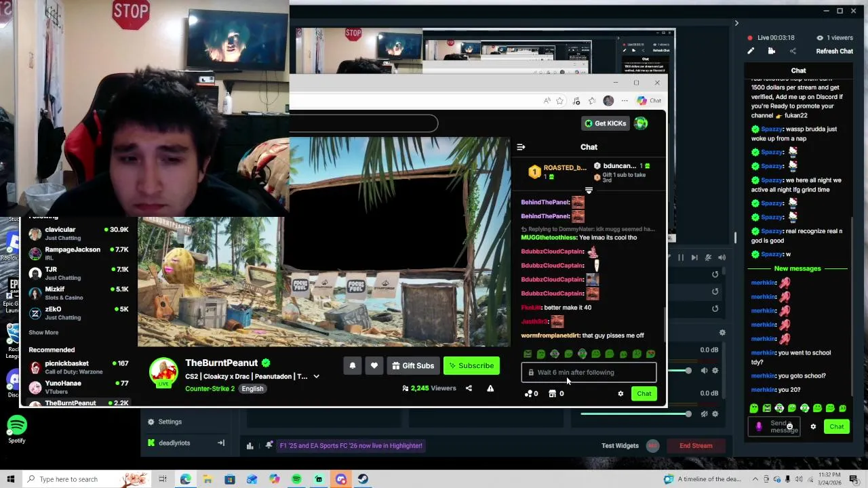Click Get KICKs button

[x=606, y=123]
